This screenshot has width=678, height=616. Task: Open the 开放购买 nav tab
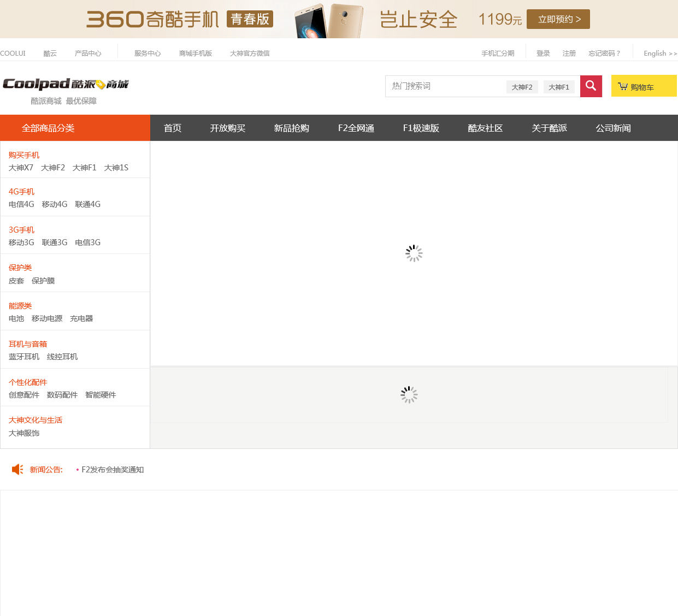coord(228,128)
